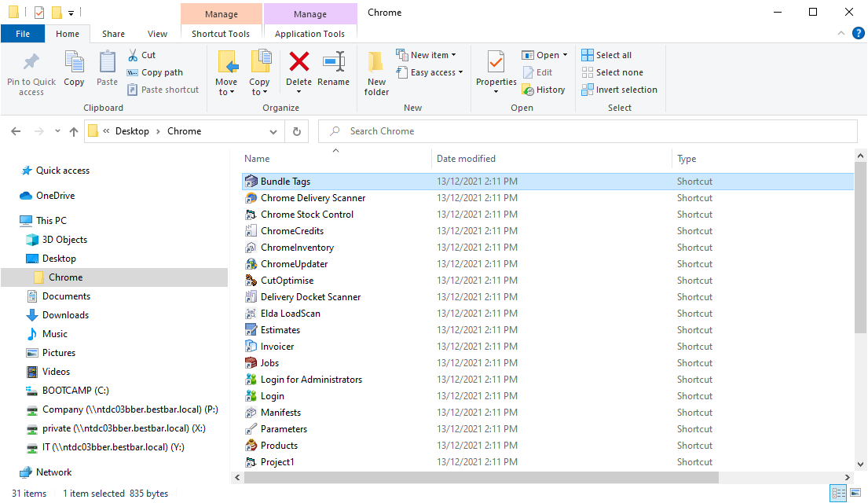The image size is (868, 503).
Task: Open Downloads in the sidebar
Action: tap(65, 315)
